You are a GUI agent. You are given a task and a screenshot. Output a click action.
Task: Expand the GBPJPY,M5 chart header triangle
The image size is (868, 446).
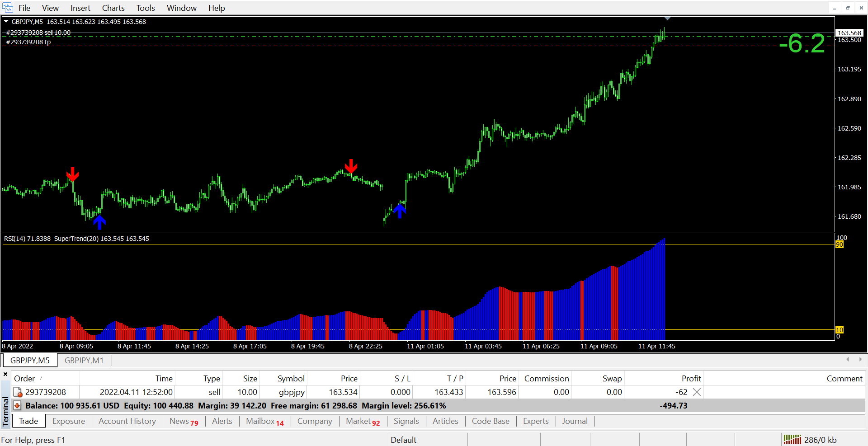(6, 21)
